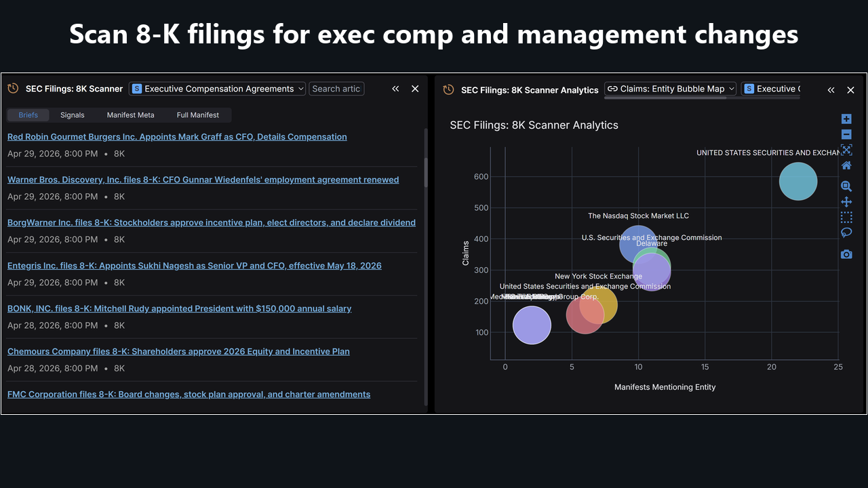Download chart as image with camera icon
This screenshot has width=868, height=488.
846,254
